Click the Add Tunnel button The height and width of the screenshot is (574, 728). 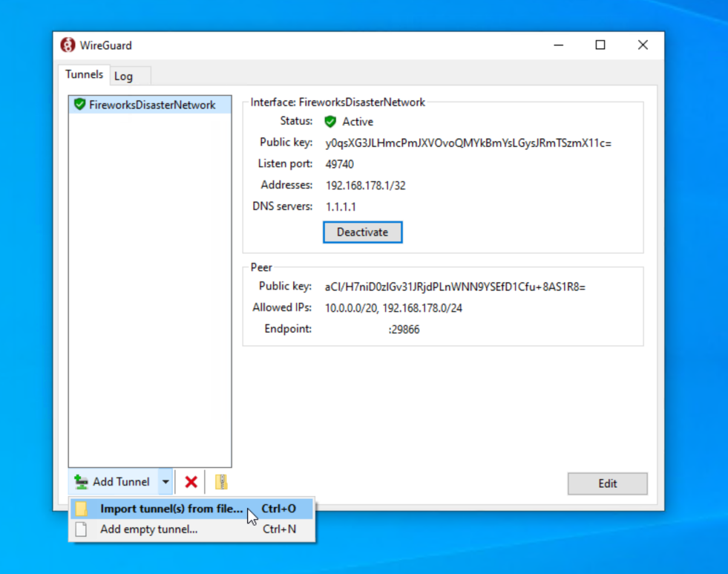click(x=113, y=482)
